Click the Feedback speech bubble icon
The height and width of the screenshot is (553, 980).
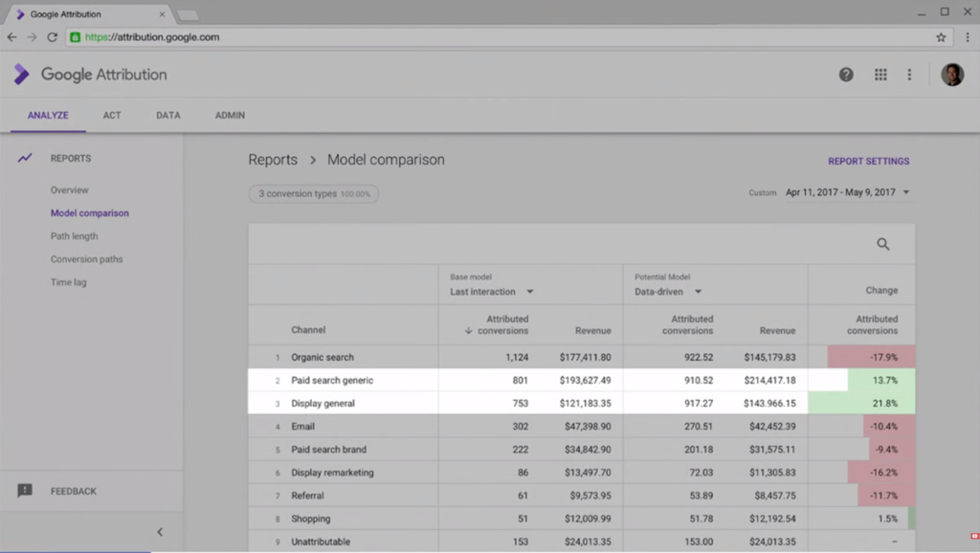(25, 491)
